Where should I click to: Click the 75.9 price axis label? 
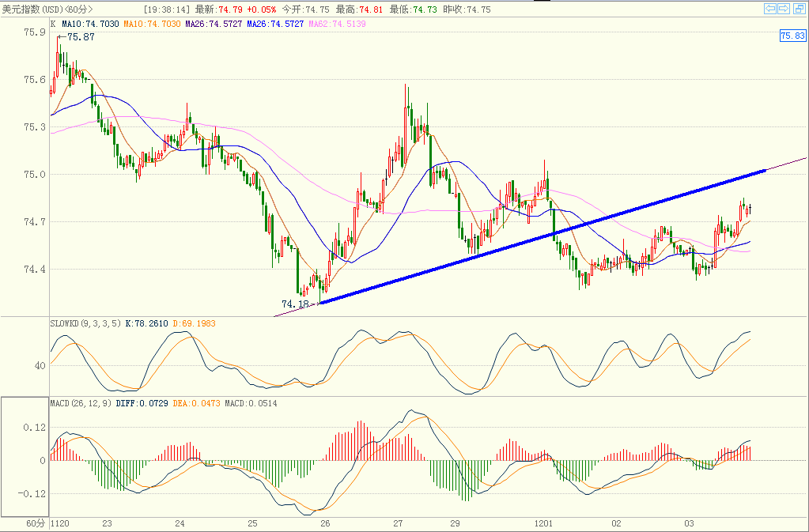[x=35, y=32]
